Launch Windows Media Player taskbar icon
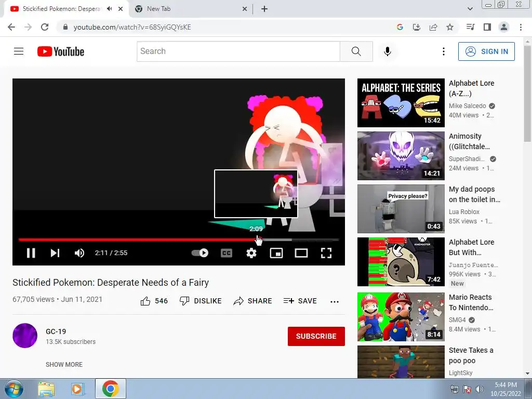 [78, 389]
